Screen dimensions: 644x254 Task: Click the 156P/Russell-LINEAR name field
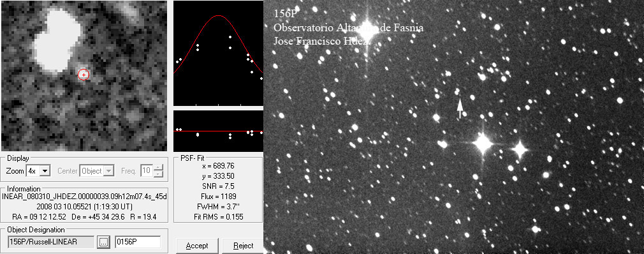[x=51, y=242]
